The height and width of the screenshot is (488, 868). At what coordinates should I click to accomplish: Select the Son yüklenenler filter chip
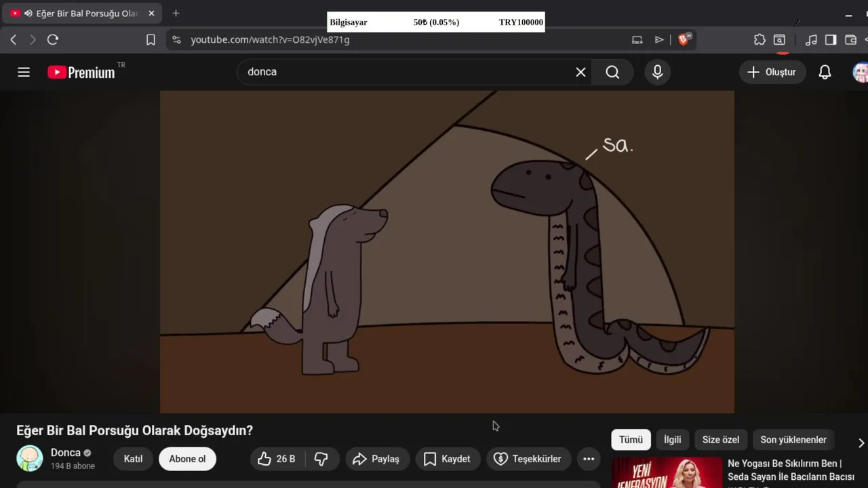point(793,440)
